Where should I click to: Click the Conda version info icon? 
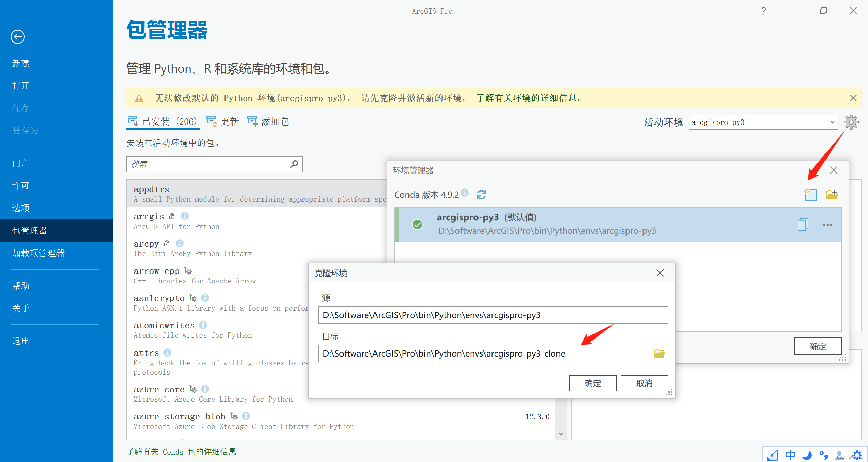coord(465,193)
